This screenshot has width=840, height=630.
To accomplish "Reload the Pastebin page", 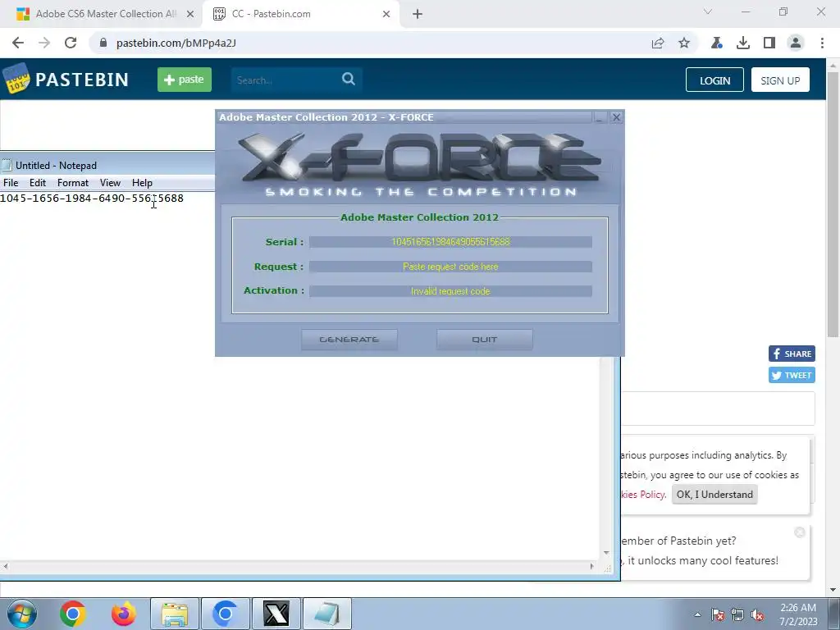I will click(x=71, y=43).
